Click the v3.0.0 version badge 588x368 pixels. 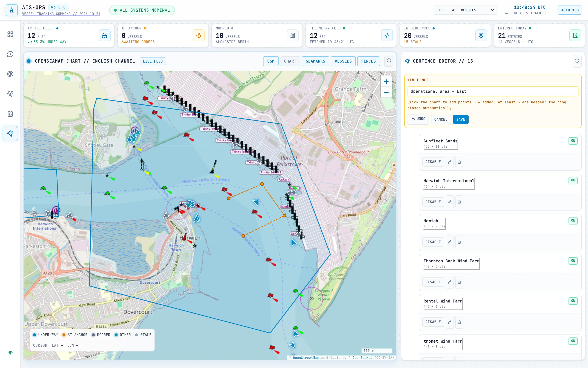click(x=58, y=7)
